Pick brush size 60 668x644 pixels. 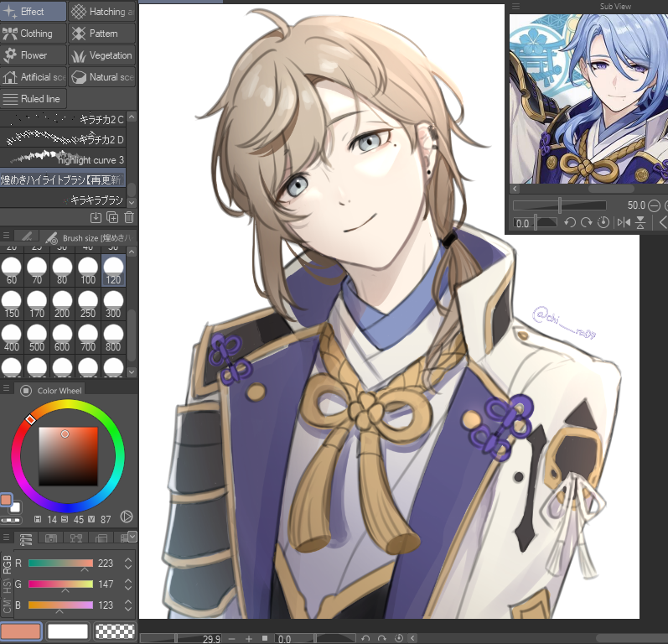12,271
